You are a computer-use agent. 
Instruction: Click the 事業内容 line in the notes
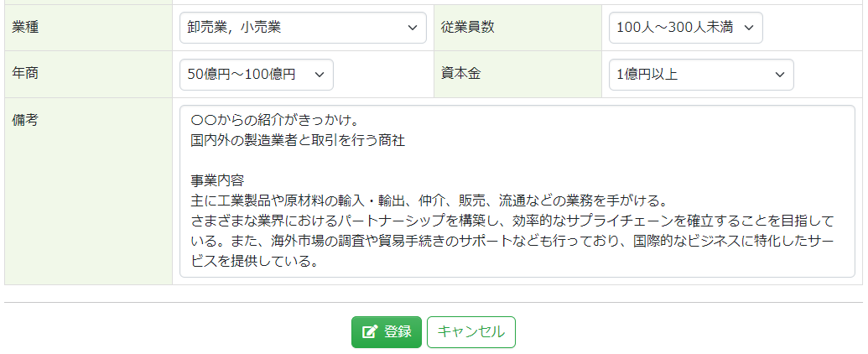(217, 180)
